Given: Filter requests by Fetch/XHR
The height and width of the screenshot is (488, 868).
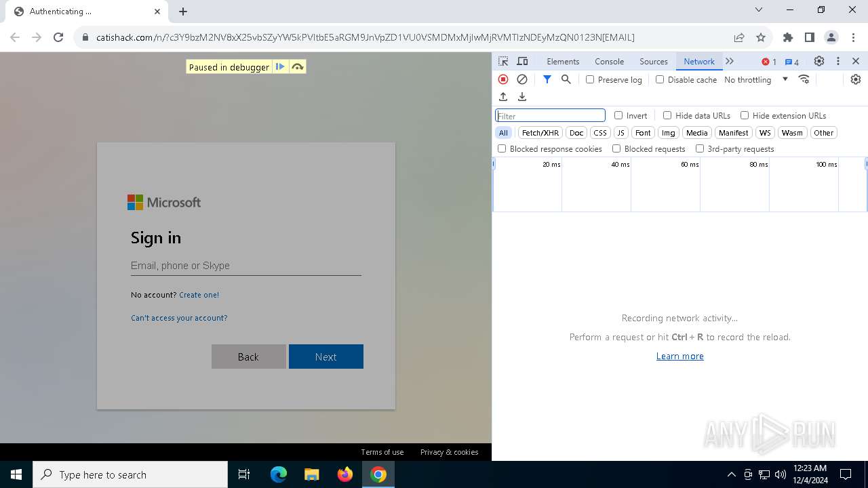Looking at the screenshot, I should (540, 133).
